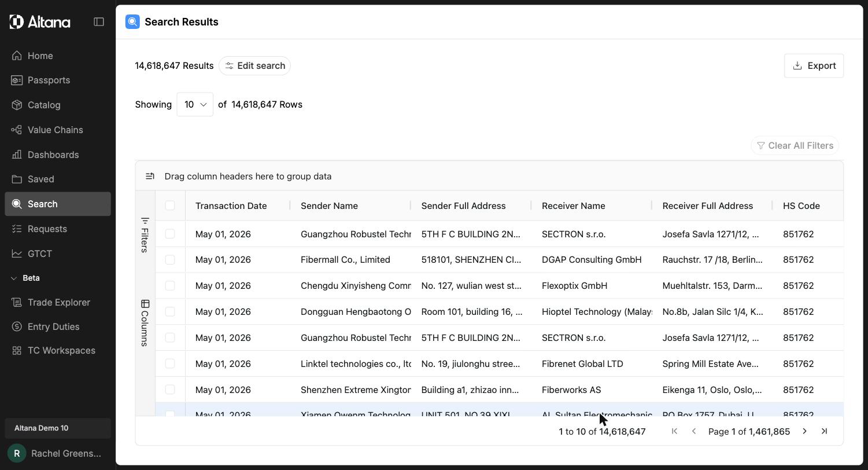Sort by Sender Name column header
The image size is (868, 470).
tap(329, 206)
